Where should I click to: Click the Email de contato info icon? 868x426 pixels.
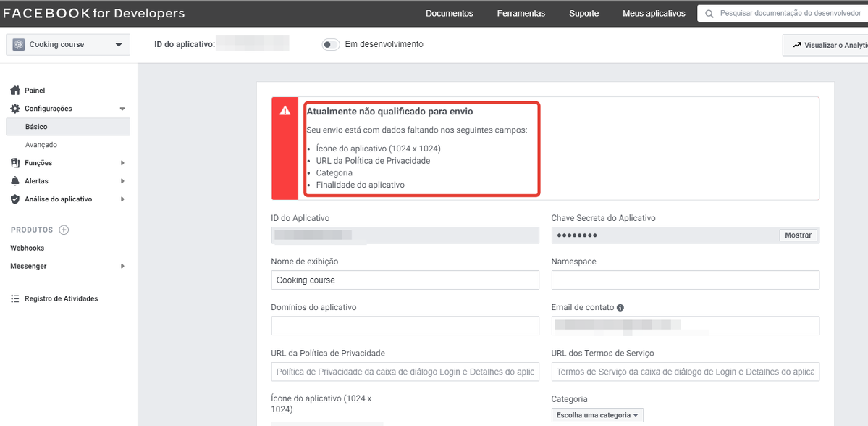pos(620,307)
